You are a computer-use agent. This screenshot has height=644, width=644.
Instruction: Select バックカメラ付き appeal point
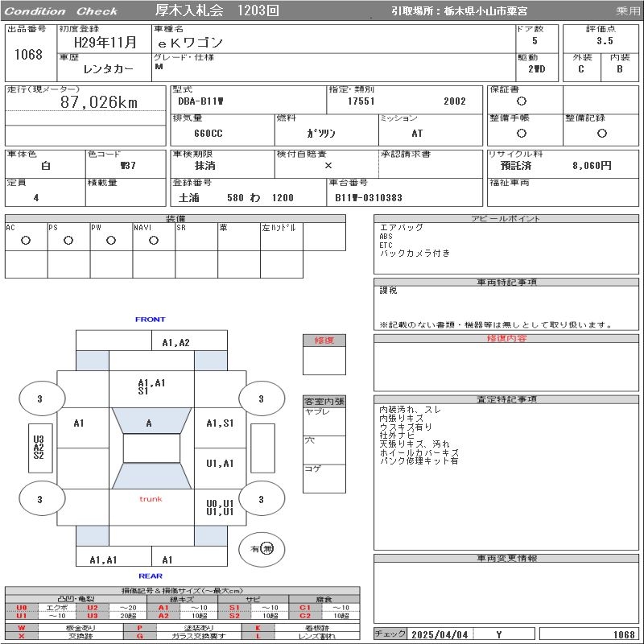coord(415,253)
